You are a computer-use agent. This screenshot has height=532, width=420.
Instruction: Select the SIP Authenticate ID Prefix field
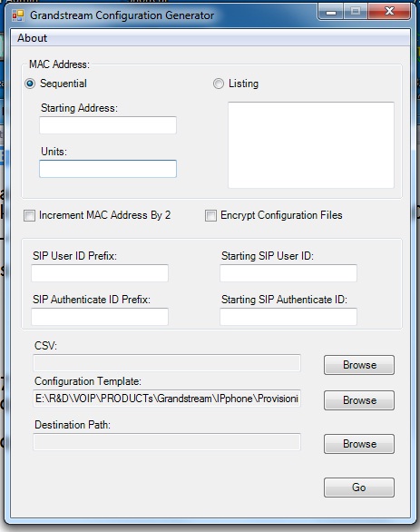(100, 317)
